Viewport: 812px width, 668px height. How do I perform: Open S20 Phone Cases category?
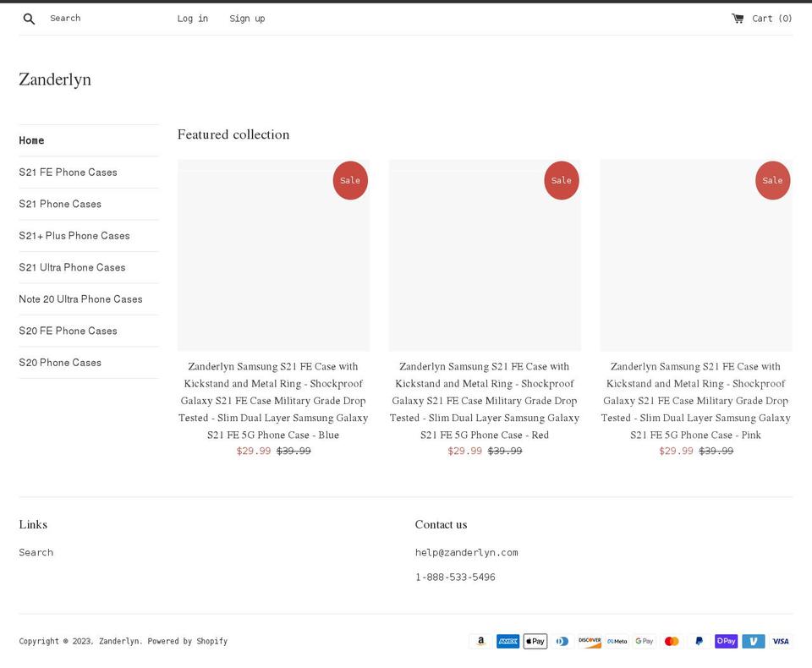(x=60, y=363)
